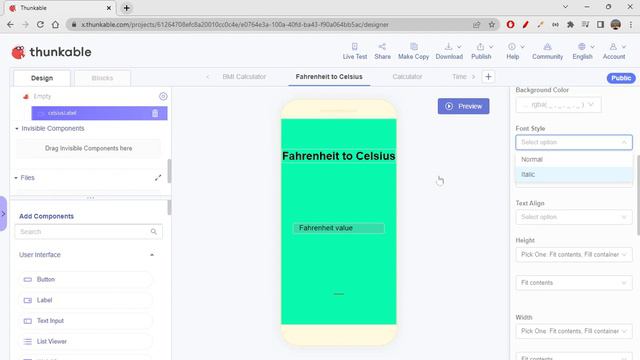Click the properties panel scrollbar
This screenshot has width=640, height=360.
[638, 195]
